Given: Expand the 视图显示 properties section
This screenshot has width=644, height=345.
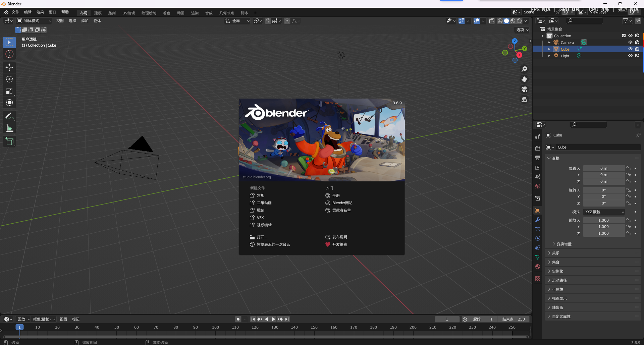Looking at the screenshot, I should point(559,298).
